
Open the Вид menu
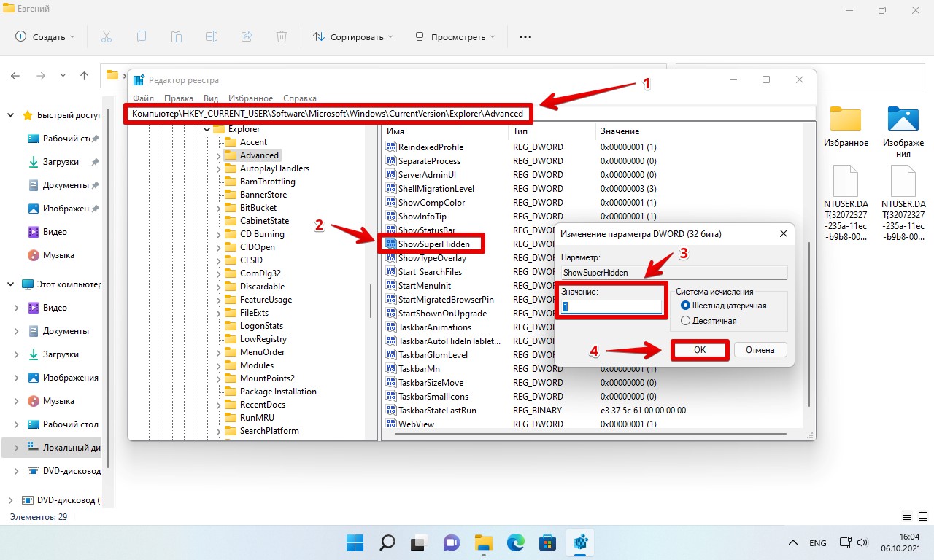(211, 98)
